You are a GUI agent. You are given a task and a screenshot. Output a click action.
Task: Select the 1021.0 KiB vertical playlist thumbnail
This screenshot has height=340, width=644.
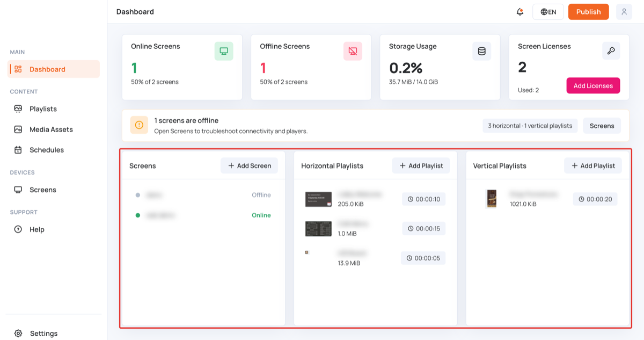pos(492,199)
